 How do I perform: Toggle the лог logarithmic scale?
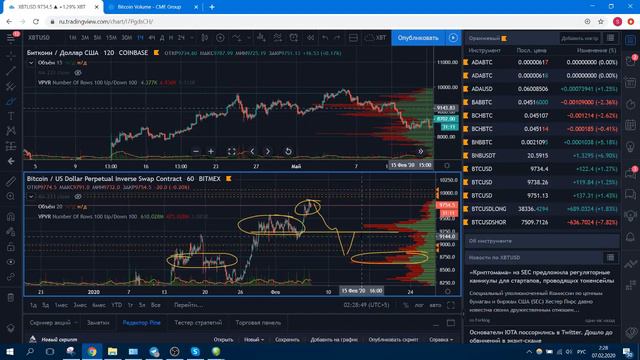coord(419,305)
